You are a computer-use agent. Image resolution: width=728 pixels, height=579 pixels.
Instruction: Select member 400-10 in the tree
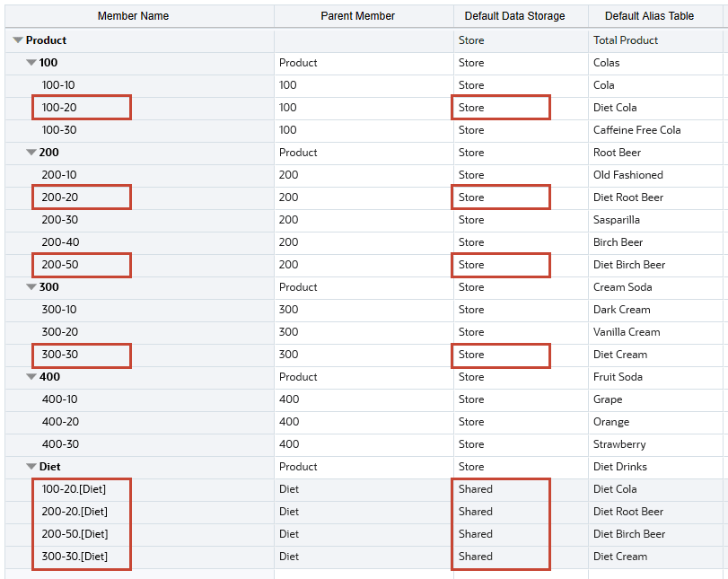pos(59,399)
